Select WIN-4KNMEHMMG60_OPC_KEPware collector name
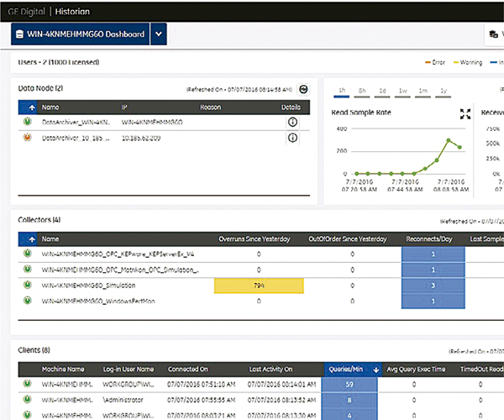 118,255
